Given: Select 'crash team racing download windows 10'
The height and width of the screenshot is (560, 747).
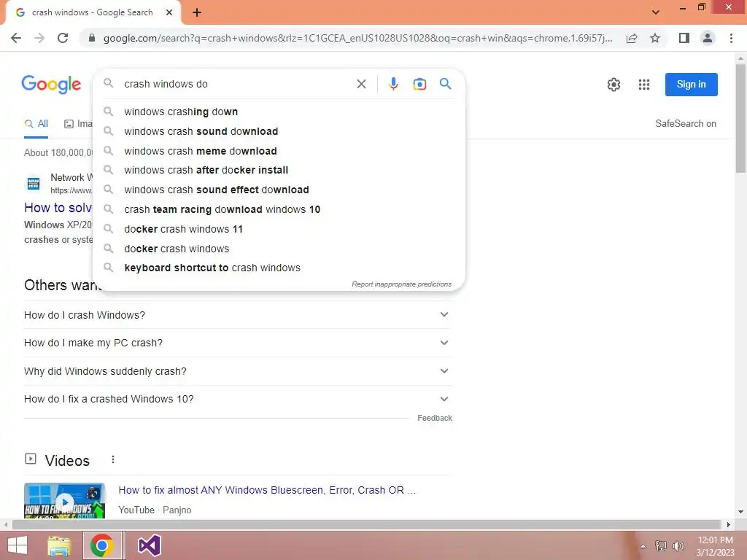Looking at the screenshot, I should click(x=279, y=209).
